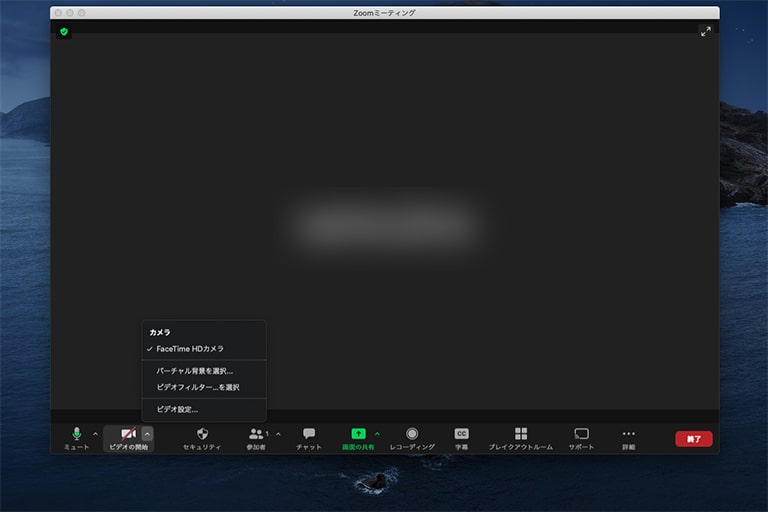Screen dimensions: 768x512
Task: Choose バーチャル背景を選択... menu item
Action: [204, 371]
